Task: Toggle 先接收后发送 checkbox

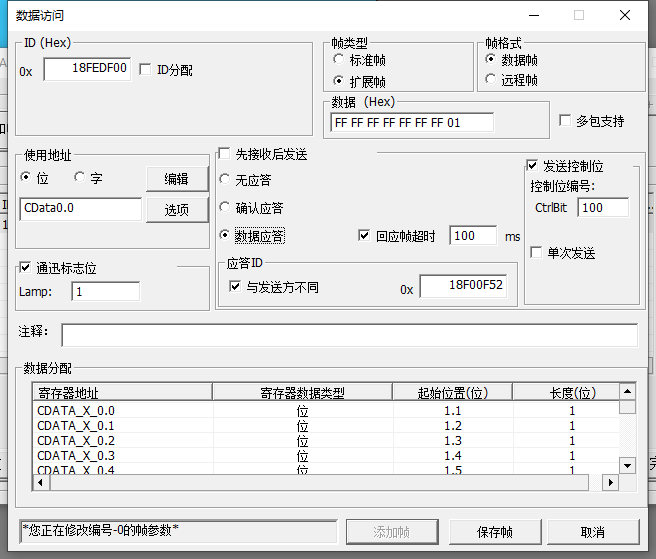Action: 225,154
